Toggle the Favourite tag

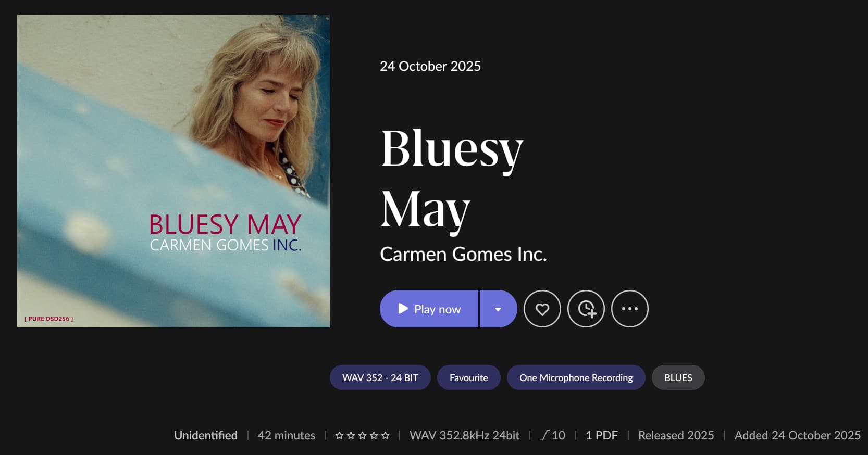[x=468, y=377]
